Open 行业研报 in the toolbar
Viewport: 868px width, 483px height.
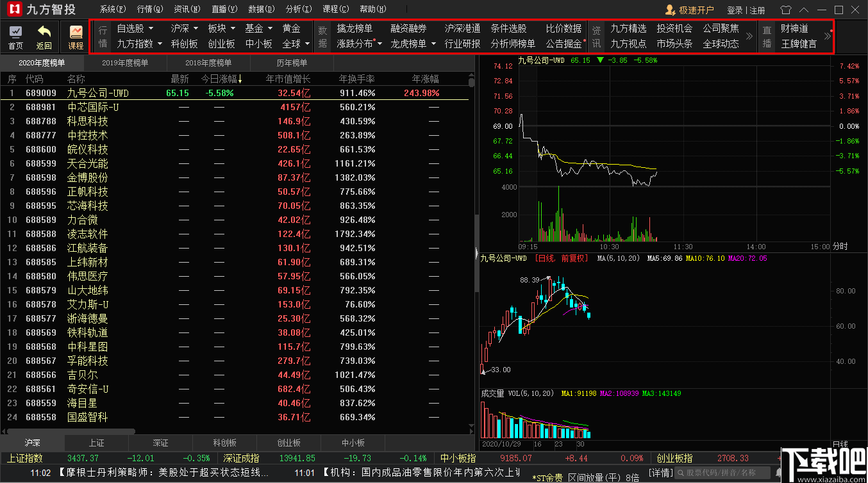[x=463, y=44]
